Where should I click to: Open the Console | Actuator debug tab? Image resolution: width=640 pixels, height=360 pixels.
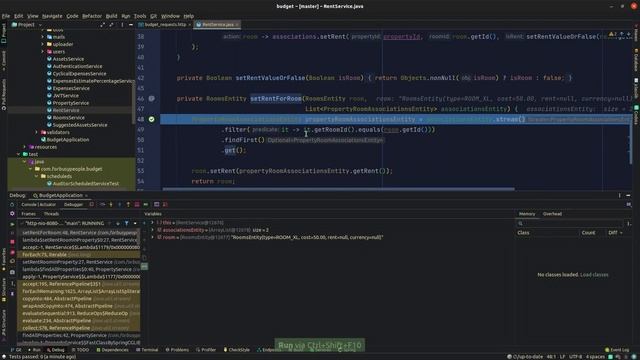(38, 204)
